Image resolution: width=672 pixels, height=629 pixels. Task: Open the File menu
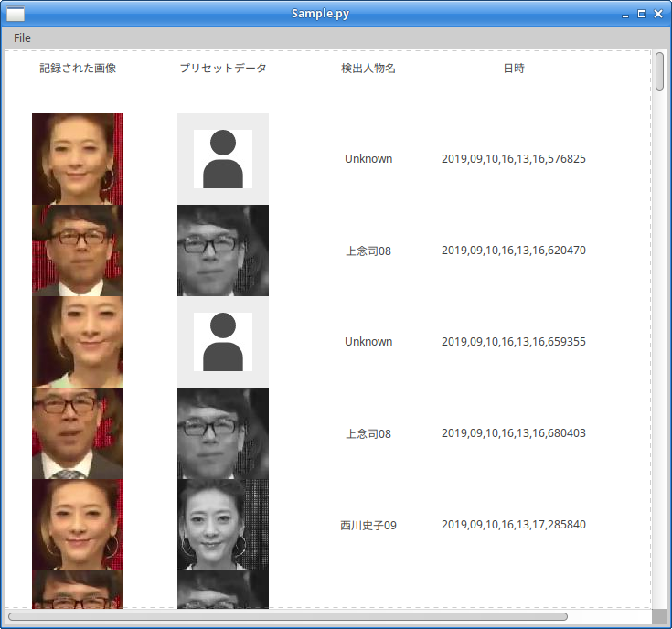[22, 38]
